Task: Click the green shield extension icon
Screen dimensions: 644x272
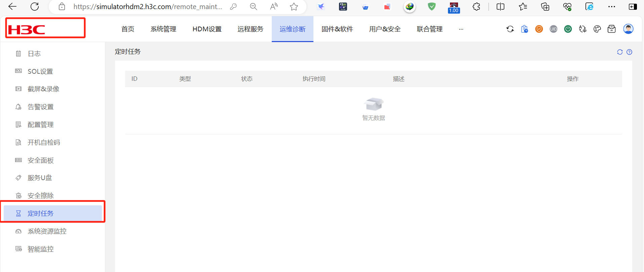Action: (432, 6)
